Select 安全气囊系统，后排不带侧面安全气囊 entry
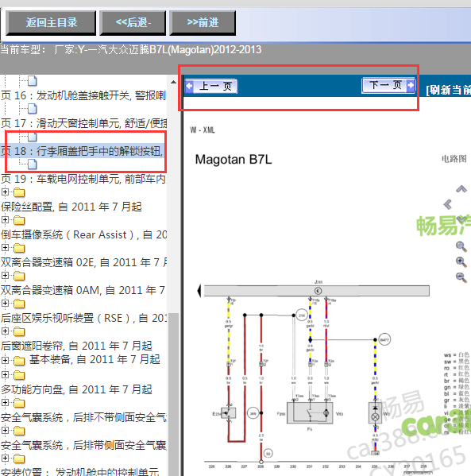Screen dimensions: 471x476 pyautogui.click(x=83, y=418)
